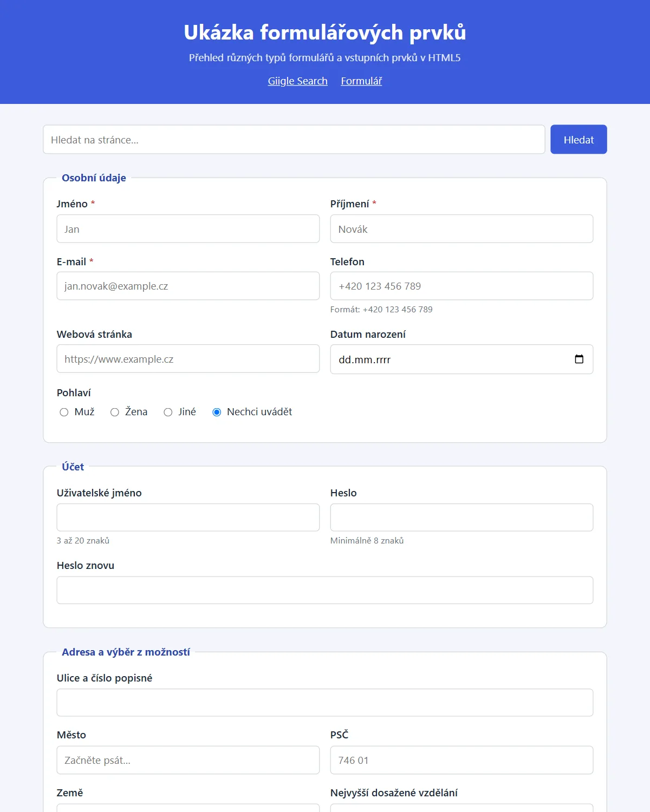
Task: Follow the Formulář header link
Action: 361,81
